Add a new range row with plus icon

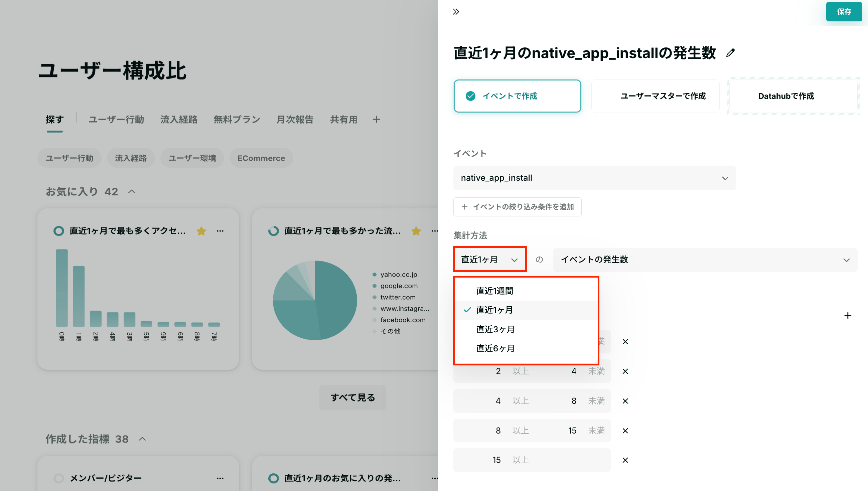point(848,315)
